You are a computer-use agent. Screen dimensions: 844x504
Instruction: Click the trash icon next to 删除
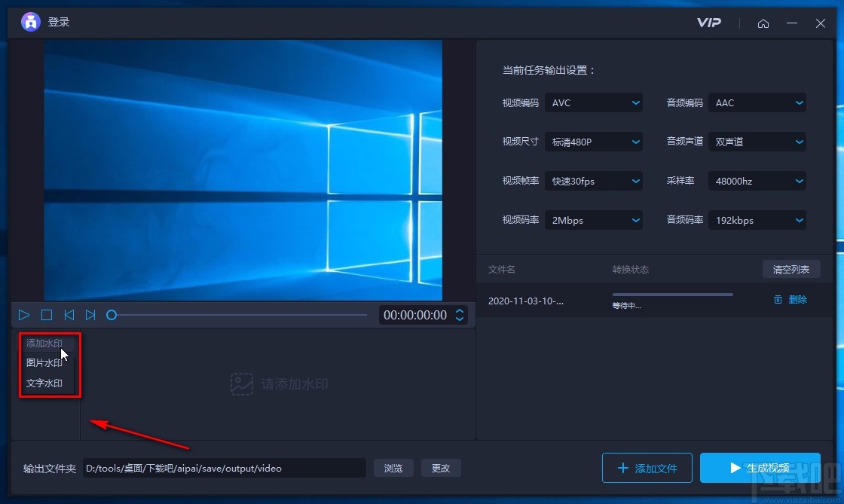coord(778,299)
